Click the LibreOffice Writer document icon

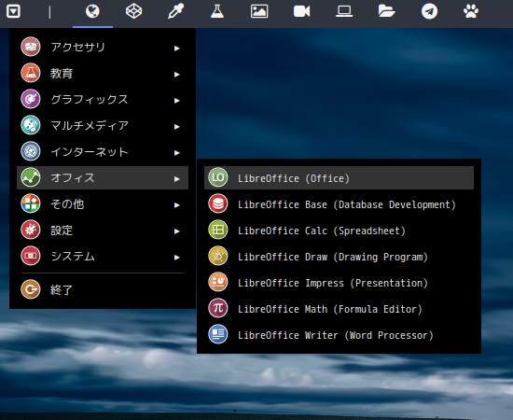[x=218, y=334]
